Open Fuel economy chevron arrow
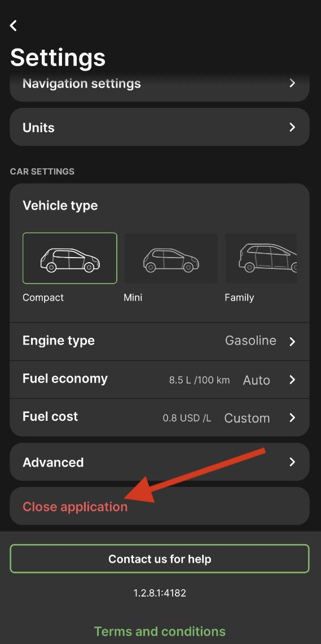The height and width of the screenshot is (644, 321). [292, 380]
